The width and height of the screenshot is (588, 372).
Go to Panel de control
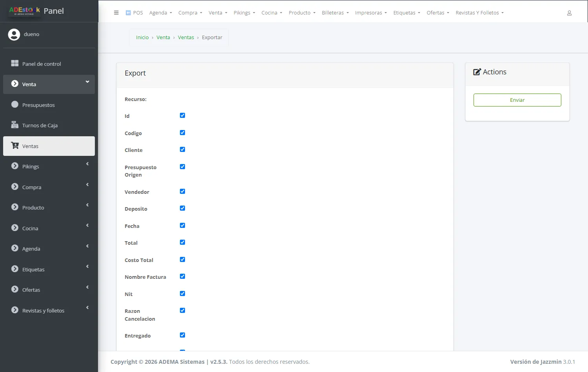[49, 64]
